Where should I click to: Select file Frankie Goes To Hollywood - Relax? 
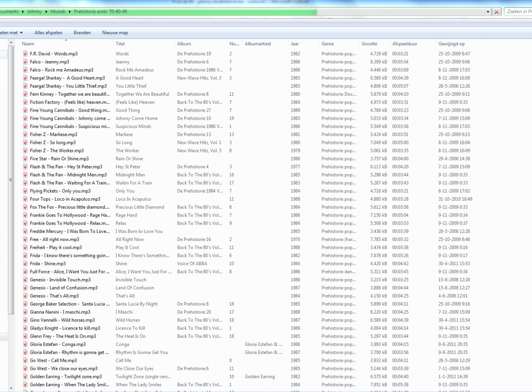pyautogui.click(x=70, y=223)
